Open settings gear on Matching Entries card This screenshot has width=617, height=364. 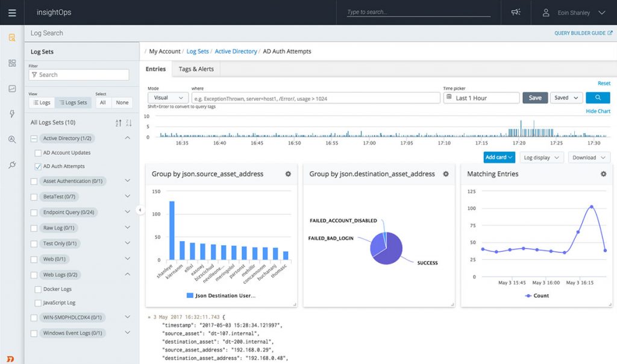pos(603,174)
